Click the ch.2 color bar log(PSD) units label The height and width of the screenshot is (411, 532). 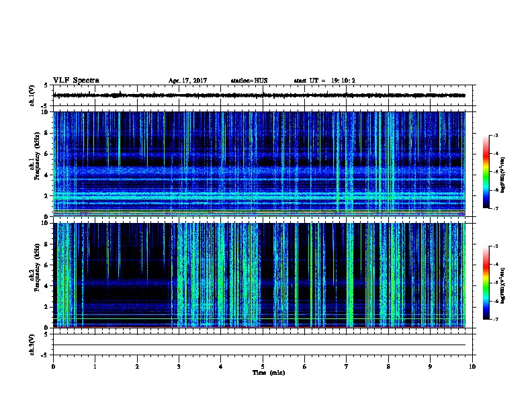tap(502, 285)
